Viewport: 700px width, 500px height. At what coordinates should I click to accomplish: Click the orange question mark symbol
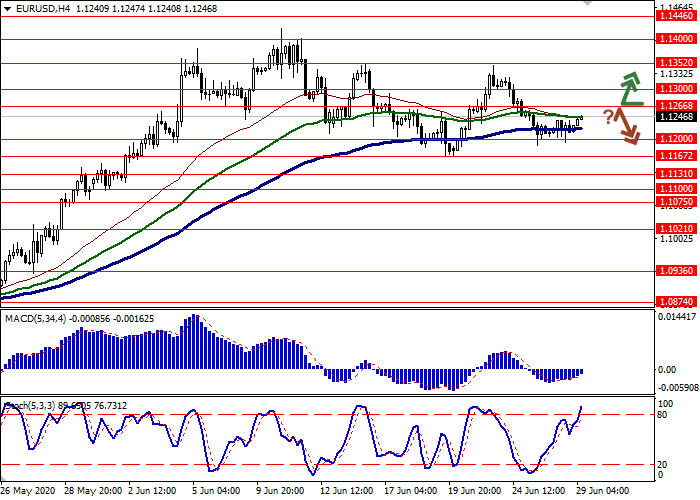click(607, 116)
